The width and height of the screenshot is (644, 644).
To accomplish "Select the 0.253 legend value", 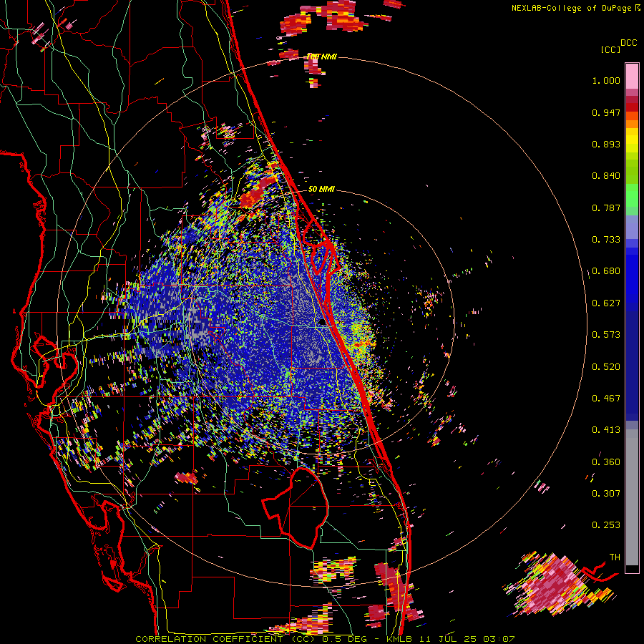I will coord(606,525).
